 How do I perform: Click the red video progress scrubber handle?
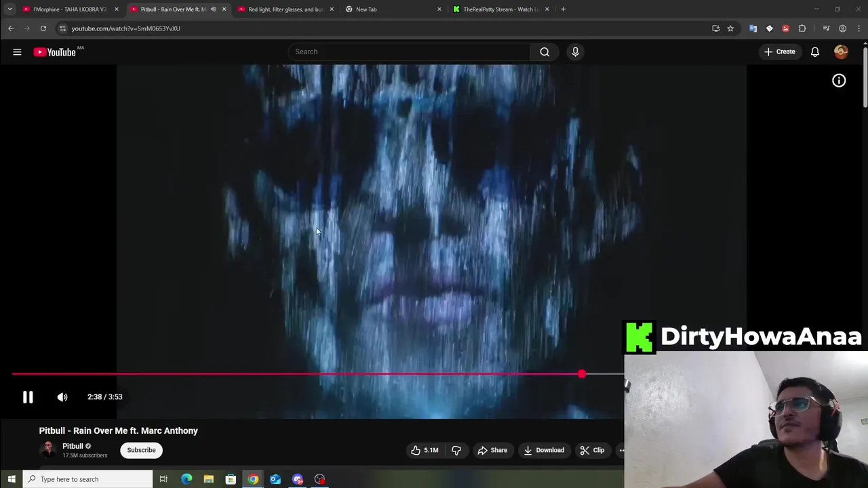click(x=582, y=374)
